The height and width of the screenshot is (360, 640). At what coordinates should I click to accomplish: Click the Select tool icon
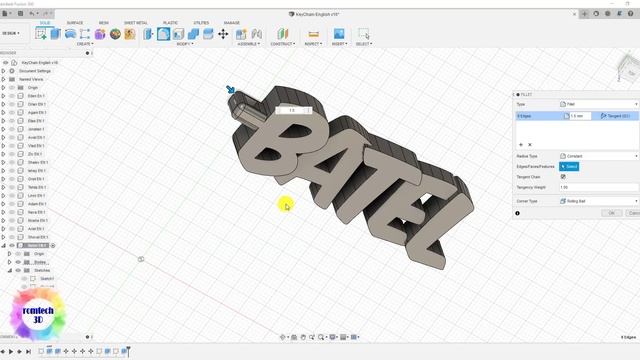pos(363,34)
